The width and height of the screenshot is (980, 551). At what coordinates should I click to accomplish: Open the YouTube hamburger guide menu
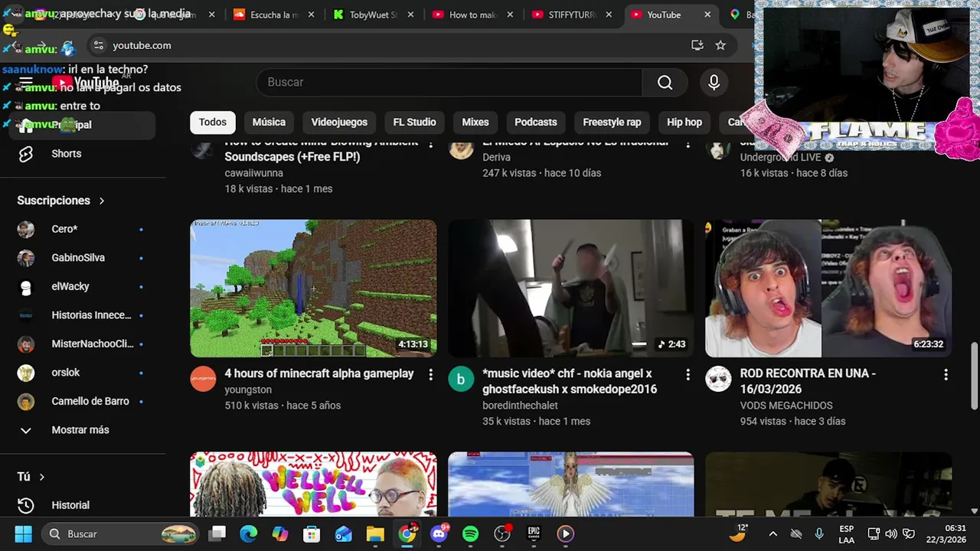[25, 83]
